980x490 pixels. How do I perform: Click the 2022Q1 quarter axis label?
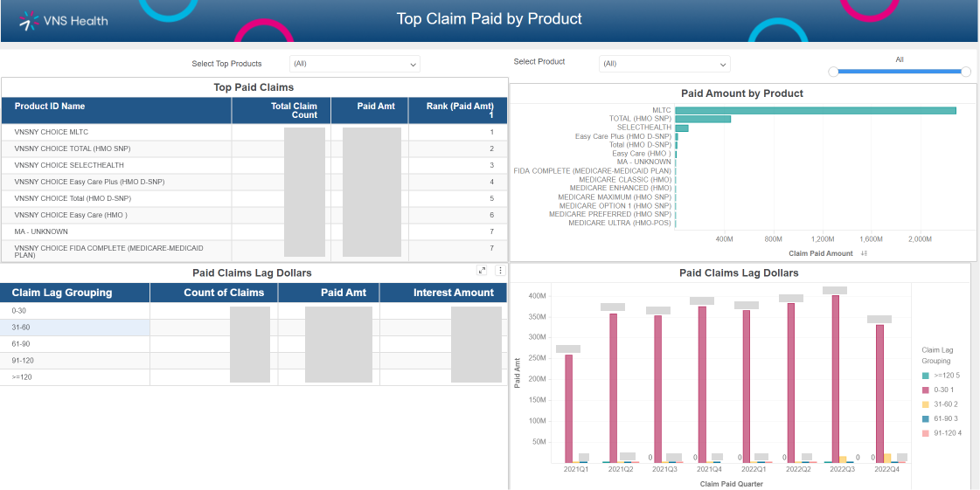[754, 469]
